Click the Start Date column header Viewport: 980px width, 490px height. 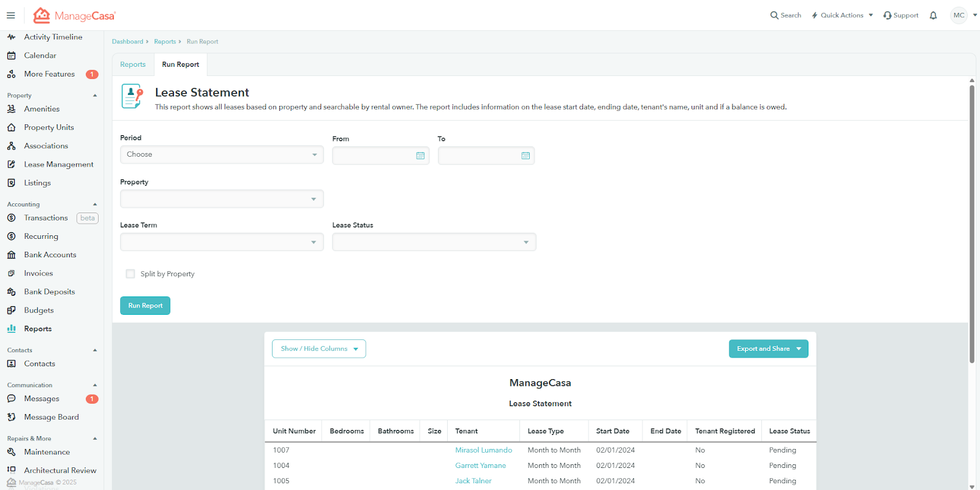[613, 431]
